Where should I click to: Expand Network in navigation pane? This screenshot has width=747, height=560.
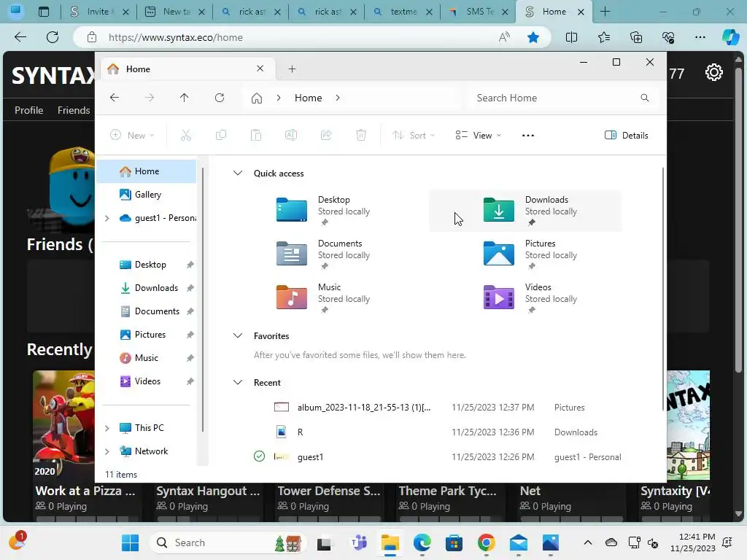pyautogui.click(x=107, y=451)
